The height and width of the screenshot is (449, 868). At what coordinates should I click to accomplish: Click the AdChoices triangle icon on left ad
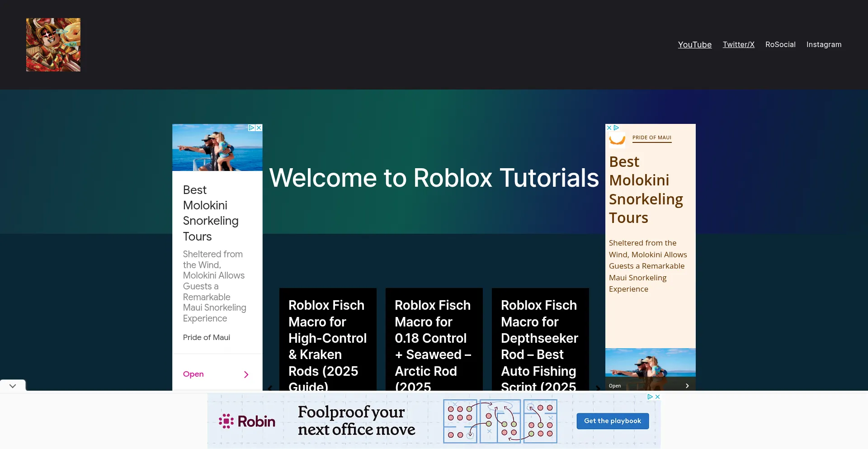[251, 128]
